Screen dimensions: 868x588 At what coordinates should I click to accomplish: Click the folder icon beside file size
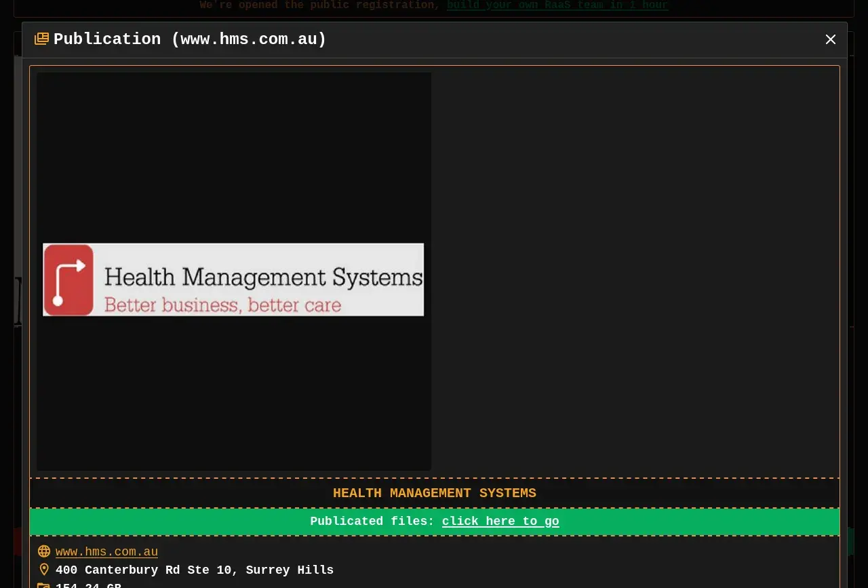pos(43,585)
